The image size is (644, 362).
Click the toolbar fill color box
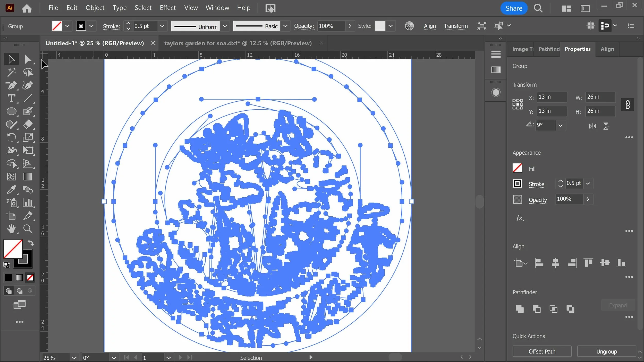point(13,249)
